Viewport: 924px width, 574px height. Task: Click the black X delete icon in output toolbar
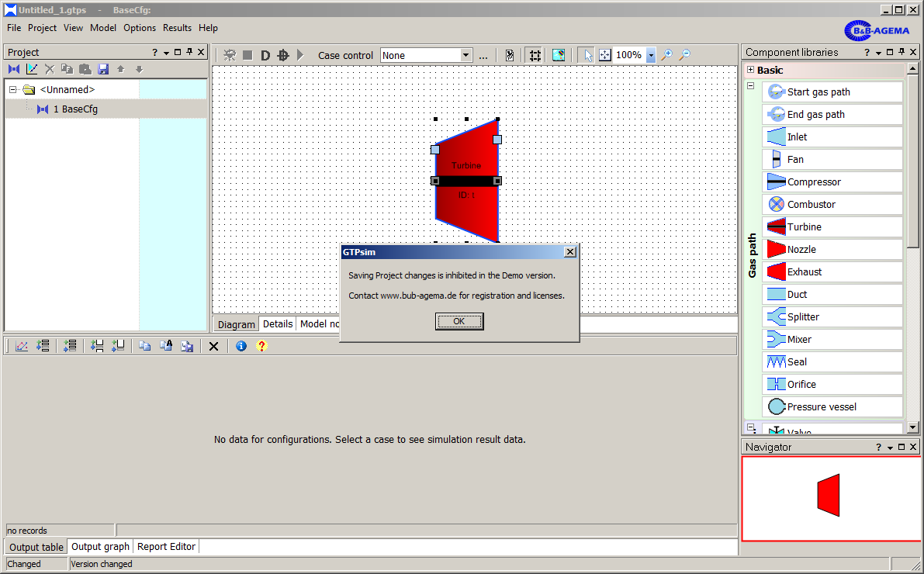point(214,346)
